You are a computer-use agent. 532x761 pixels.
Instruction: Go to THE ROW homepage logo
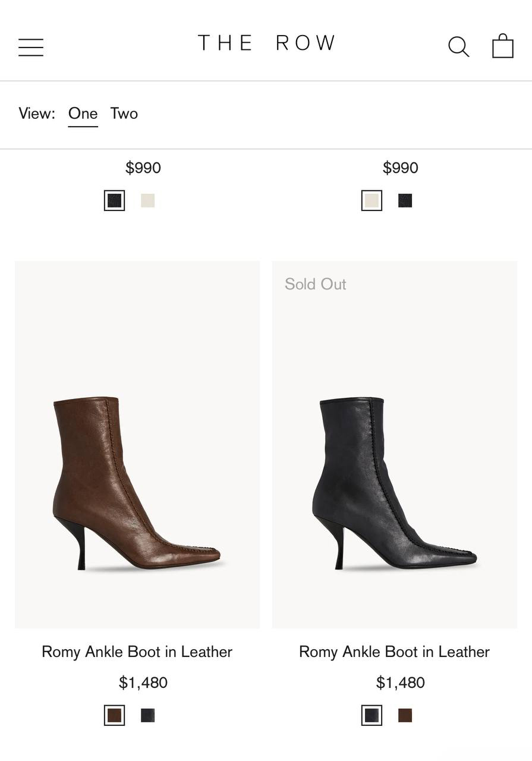click(266, 43)
